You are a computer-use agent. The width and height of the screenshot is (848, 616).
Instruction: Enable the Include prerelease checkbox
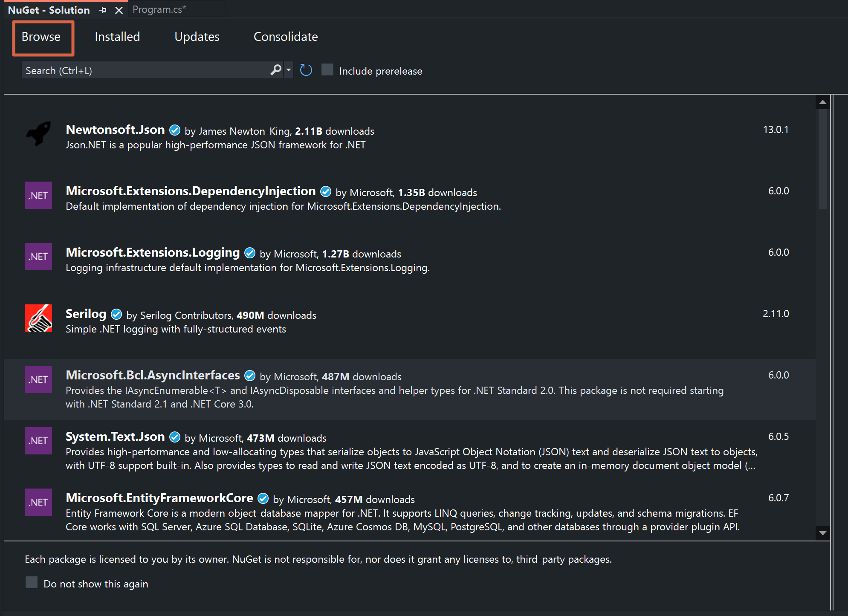[x=327, y=70]
